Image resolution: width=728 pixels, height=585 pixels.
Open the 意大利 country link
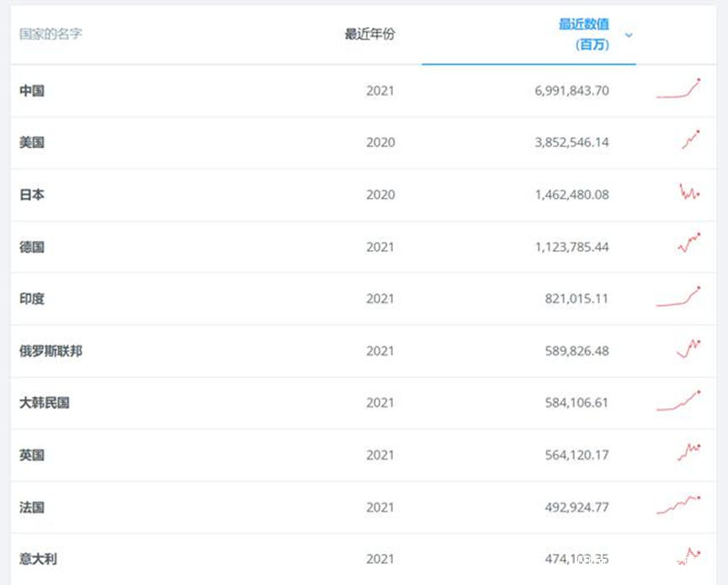(x=38, y=559)
